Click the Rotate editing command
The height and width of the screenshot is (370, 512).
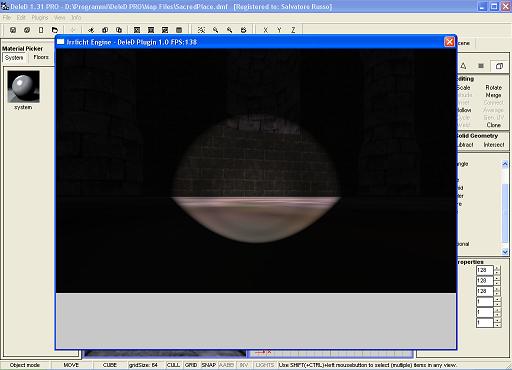click(493, 87)
